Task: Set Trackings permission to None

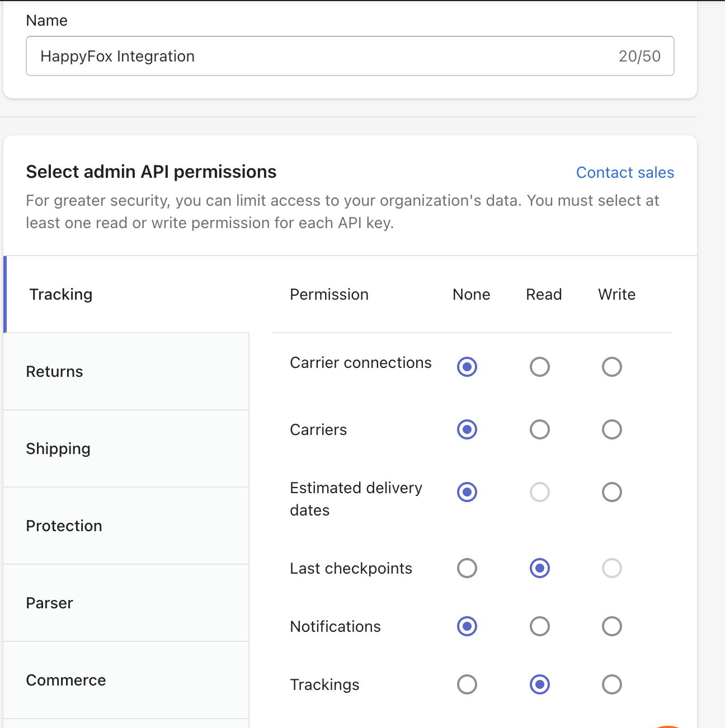Action: tap(467, 685)
